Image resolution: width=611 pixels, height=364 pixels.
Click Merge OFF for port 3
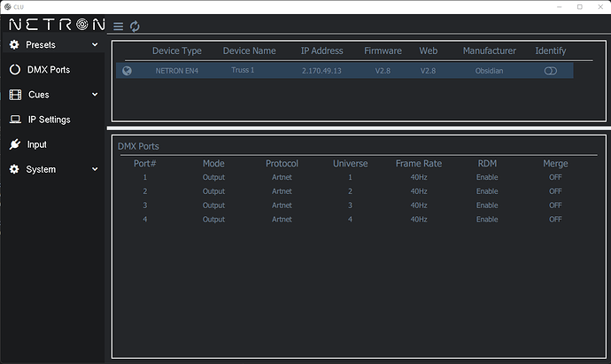(555, 205)
